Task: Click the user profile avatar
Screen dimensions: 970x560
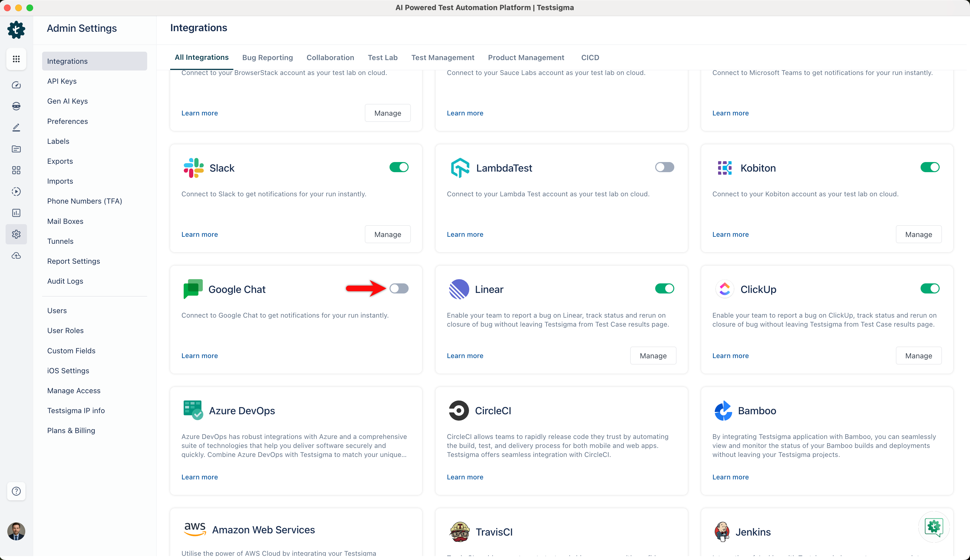Action: (x=16, y=531)
